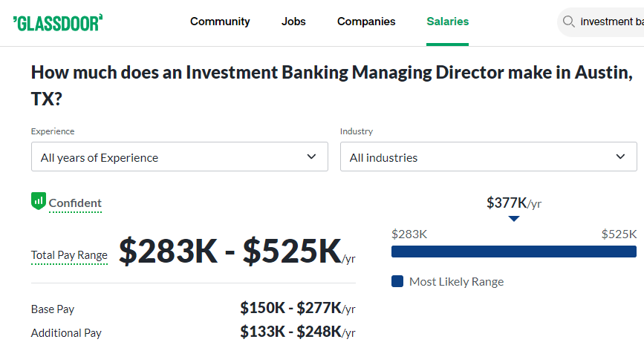Click the page heading about Managing Director salary
Image resolution: width=644 pixels, height=345 pixels.
coord(332,85)
